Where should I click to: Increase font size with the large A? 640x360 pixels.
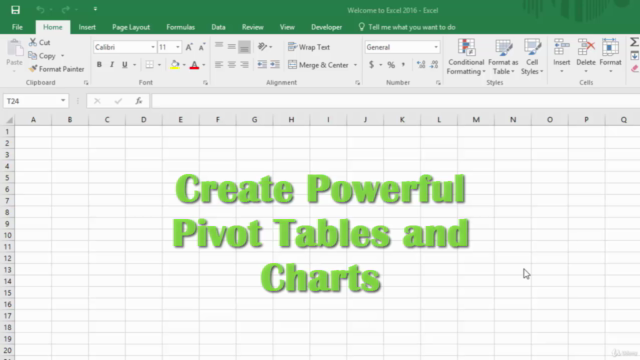(189, 47)
